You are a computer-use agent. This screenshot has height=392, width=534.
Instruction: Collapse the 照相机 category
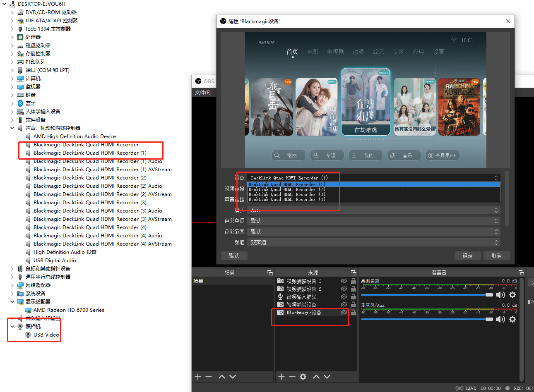tap(12, 327)
